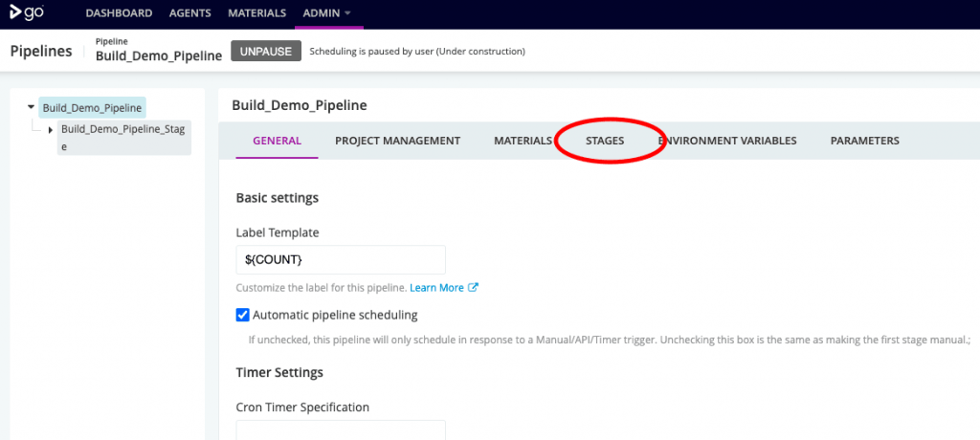Follow the Learn More link
The width and height of the screenshot is (980, 440).
click(437, 287)
